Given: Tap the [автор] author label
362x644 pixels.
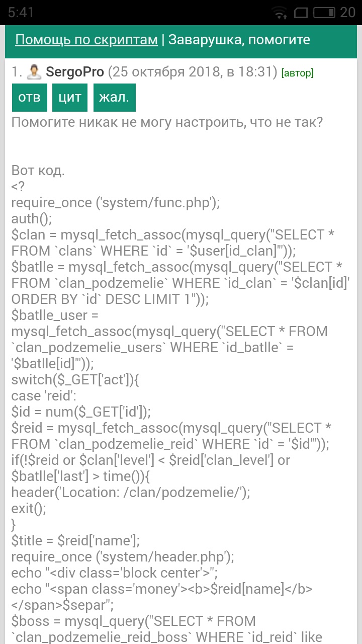Looking at the screenshot, I should pos(297,73).
